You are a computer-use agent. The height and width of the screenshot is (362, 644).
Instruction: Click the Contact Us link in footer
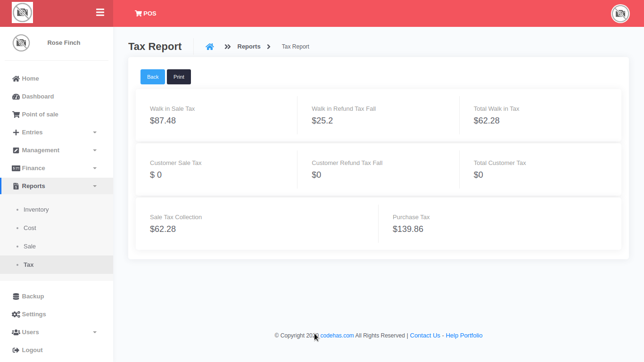pos(425,335)
